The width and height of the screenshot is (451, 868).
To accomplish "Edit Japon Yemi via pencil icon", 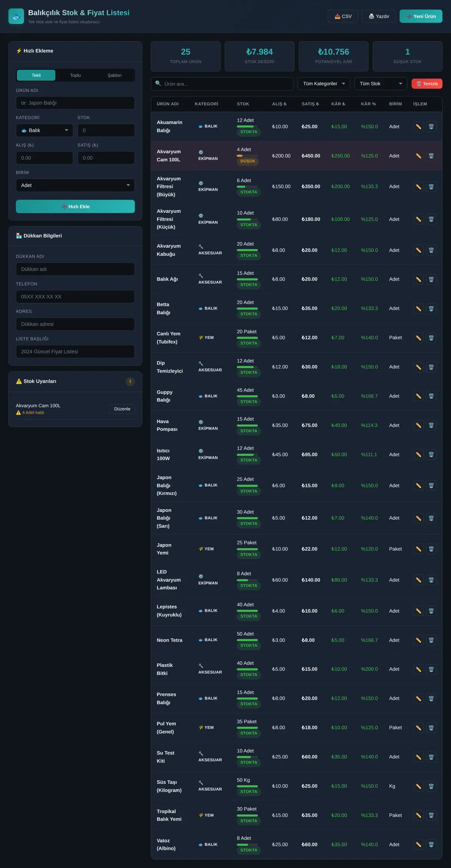I will tap(418, 549).
